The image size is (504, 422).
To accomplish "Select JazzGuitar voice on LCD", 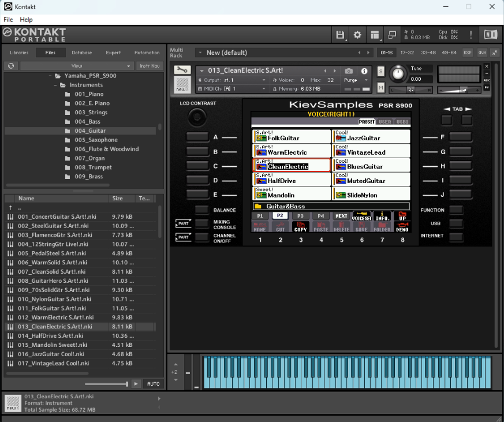I will tap(371, 137).
